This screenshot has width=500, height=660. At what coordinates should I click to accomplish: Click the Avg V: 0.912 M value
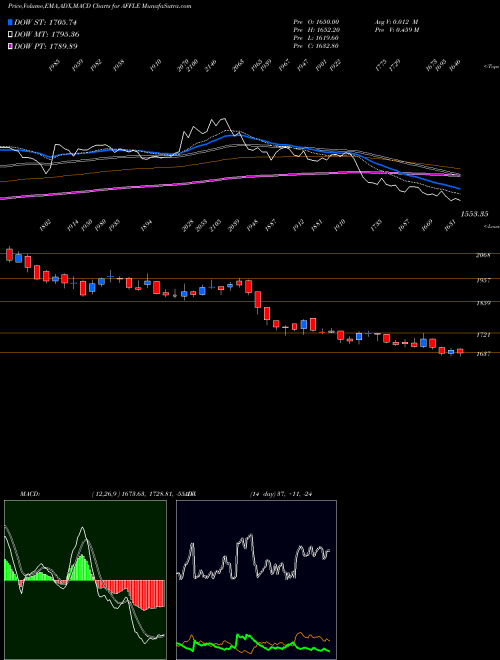[x=396, y=21]
